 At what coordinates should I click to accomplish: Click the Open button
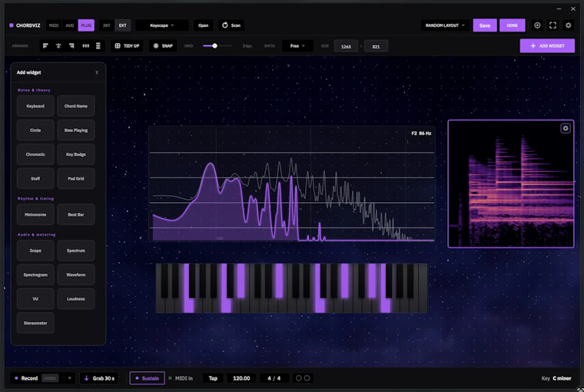click(x=204, y=25)
